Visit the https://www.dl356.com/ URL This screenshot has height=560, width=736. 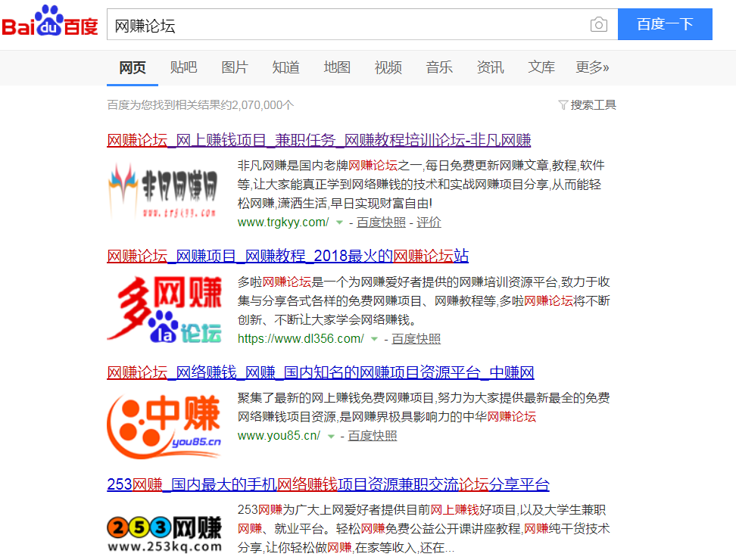[301, 338]
